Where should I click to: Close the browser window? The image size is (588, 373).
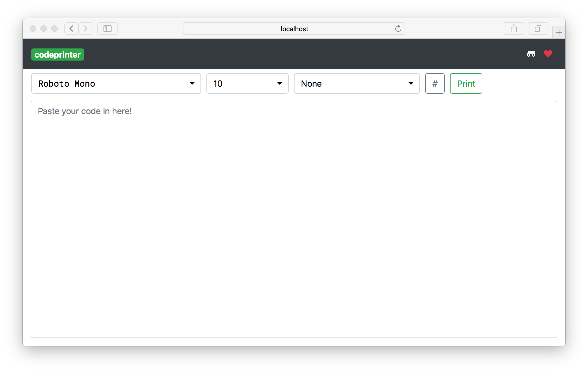coord(33,29)
